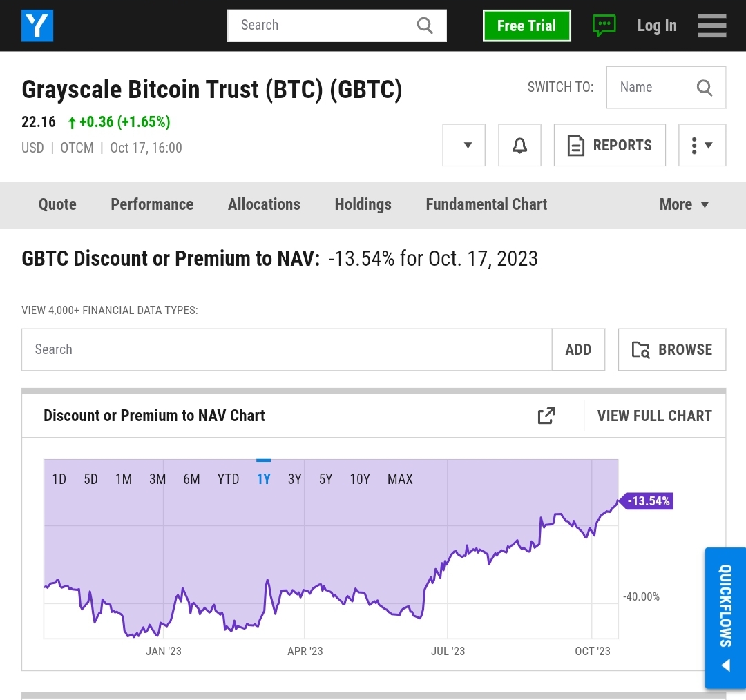
Task: Expand the More tab menu
Action: click(x=684, y=204)
